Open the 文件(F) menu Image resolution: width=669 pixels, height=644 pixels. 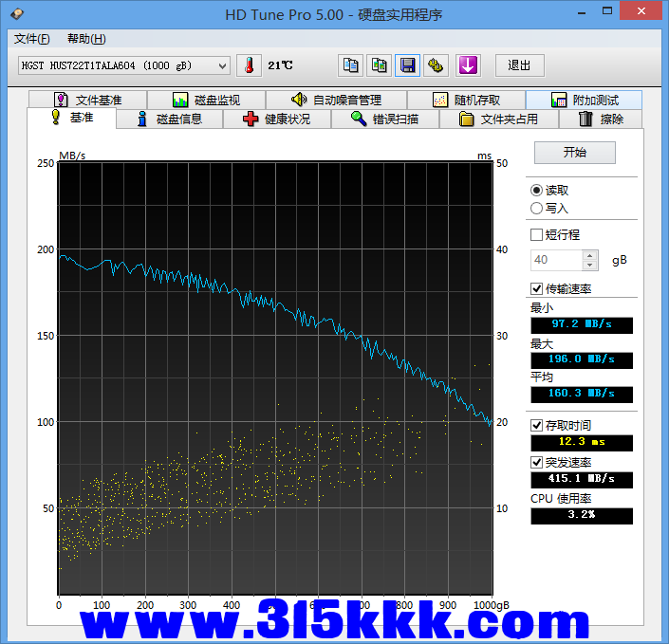point(32,39)
